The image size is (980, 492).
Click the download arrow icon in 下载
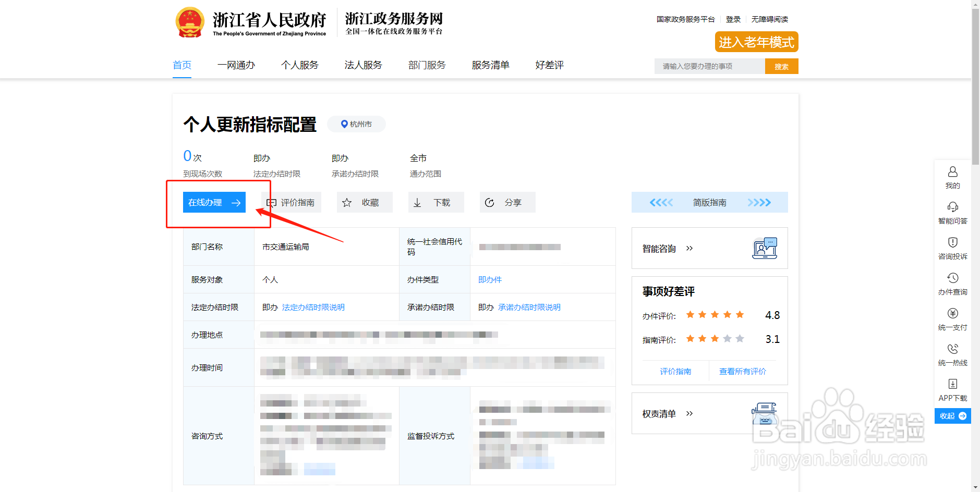pos(417,203)
